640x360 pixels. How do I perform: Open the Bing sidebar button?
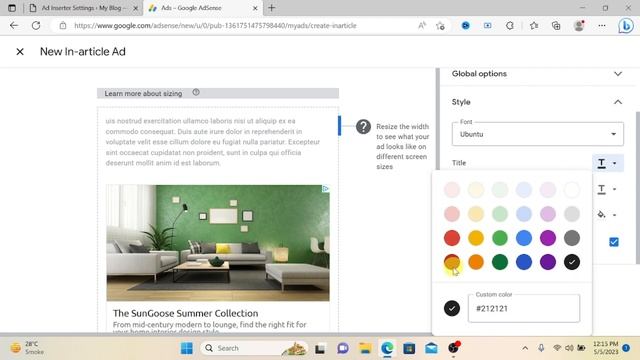click(625, 26)
